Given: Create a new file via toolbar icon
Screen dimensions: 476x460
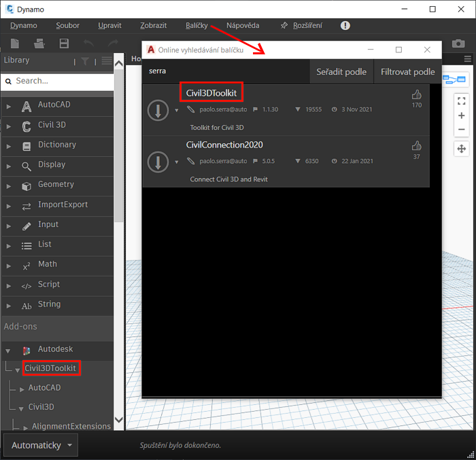Looking at the screenshot, I should click(14, 43).
